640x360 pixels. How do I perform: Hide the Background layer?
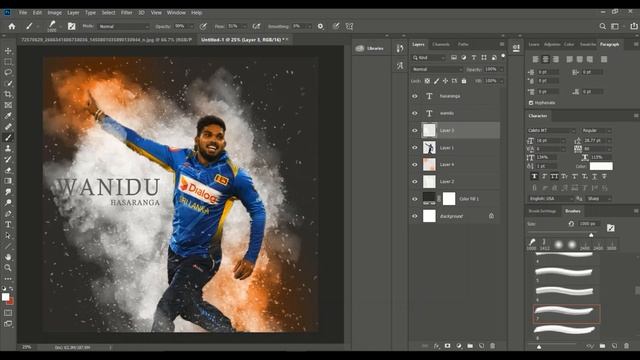click(x=415, y=216)
